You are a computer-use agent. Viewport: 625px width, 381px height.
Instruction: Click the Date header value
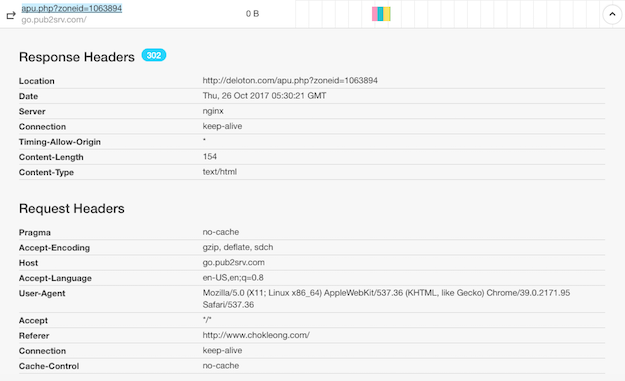(264, 96)
